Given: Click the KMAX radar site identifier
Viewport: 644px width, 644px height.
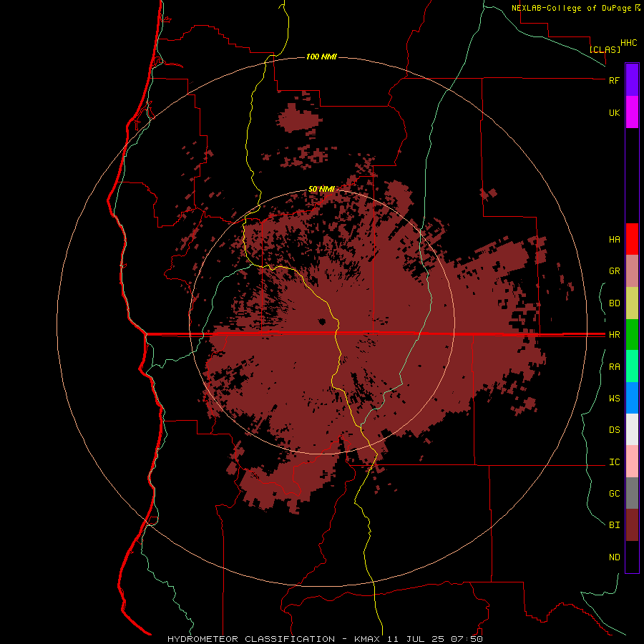Looking at the screenshot, I should point(366,639).
